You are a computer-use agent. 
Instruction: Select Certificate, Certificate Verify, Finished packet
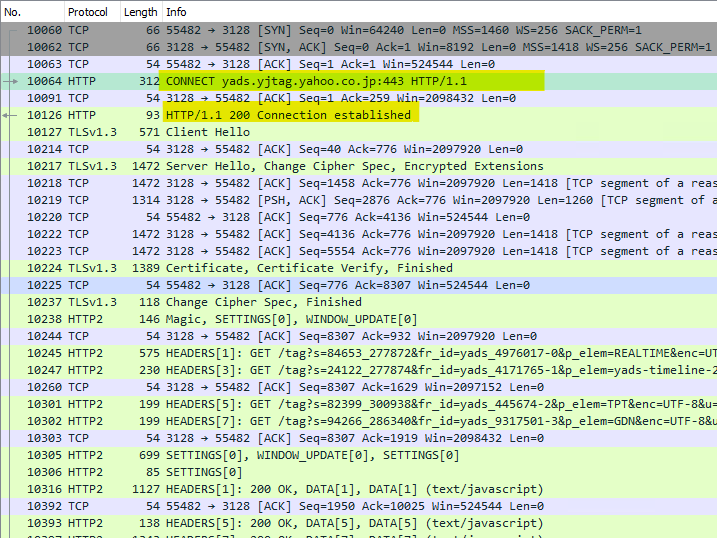click(358, 268)
